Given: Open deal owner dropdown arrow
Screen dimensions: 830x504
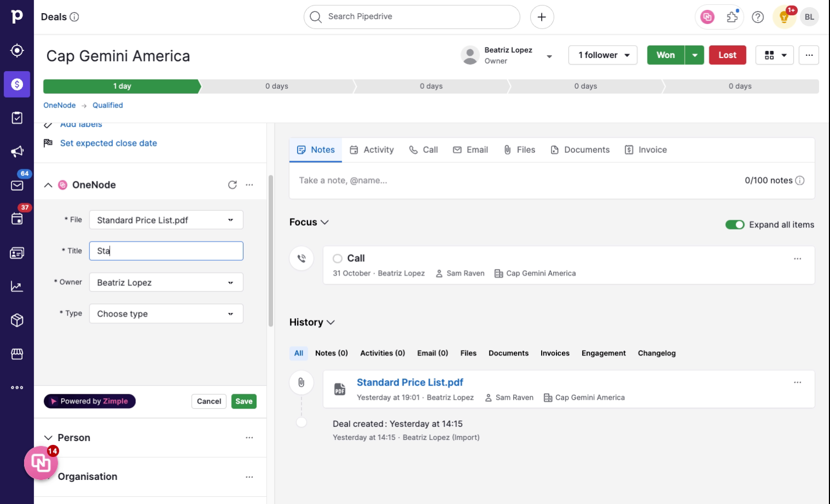Looking at the screenshot, I should pyautogui.click(x=549, y=56).
